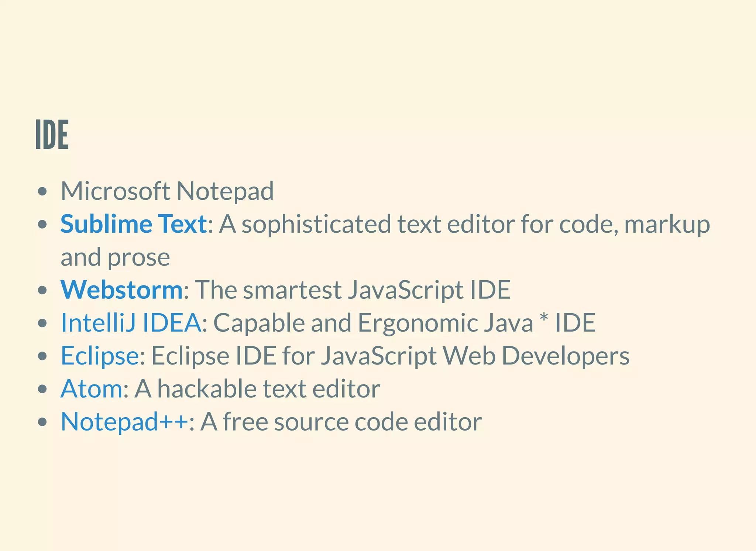Viewport: 756px width, 551px height.
Task: Click the bullet next to Atom
Action: click(x=43, y=389)
